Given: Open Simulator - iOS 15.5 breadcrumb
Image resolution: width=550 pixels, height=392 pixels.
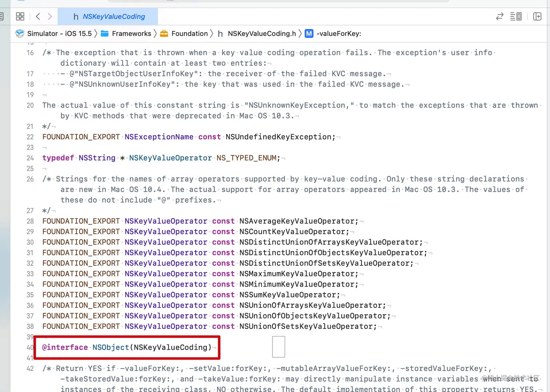Looking at the screenshot, I should pyautogui.click(x=59, y=33).
